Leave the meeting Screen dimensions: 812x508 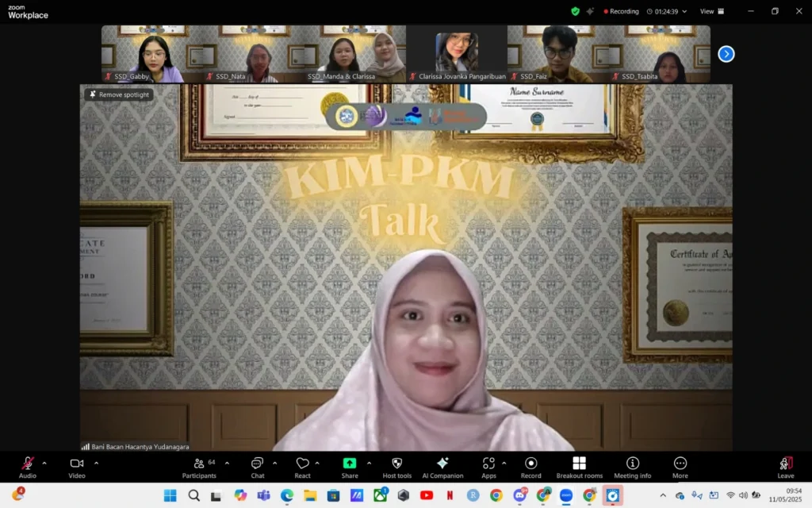786,467
